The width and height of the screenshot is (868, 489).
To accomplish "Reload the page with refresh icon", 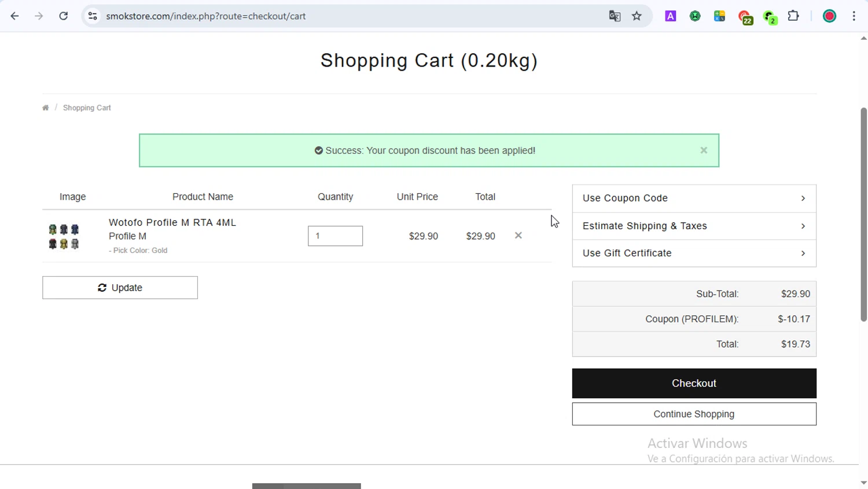I will tap(64, 16).
